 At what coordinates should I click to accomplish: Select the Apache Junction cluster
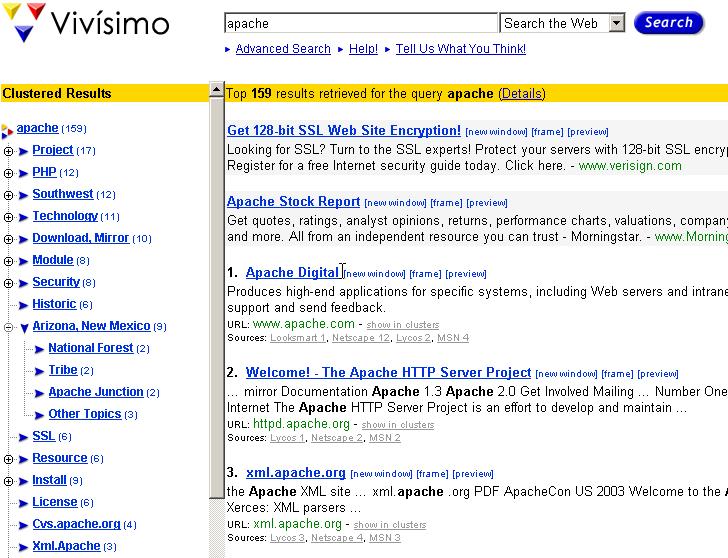click(x=96, y=392)
